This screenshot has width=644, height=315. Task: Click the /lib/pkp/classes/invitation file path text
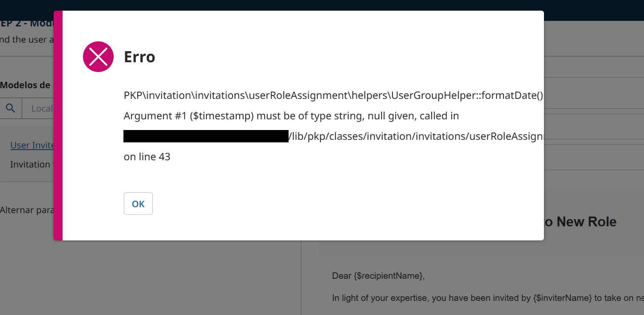[x=415, y=136]
